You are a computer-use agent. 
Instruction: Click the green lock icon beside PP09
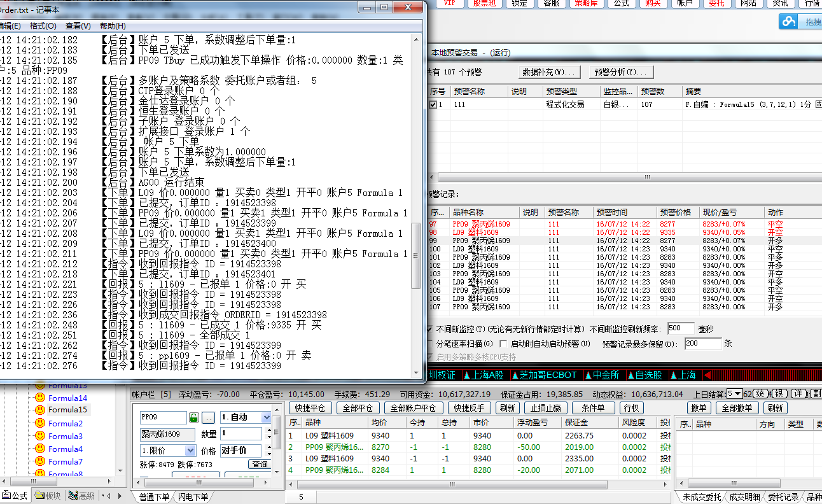[x=194, y=417]
